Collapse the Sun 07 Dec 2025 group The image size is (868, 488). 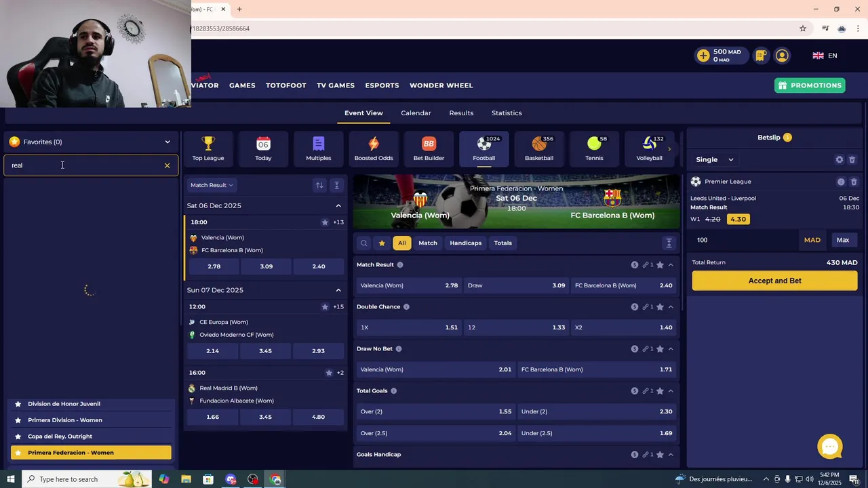[338, 290]
